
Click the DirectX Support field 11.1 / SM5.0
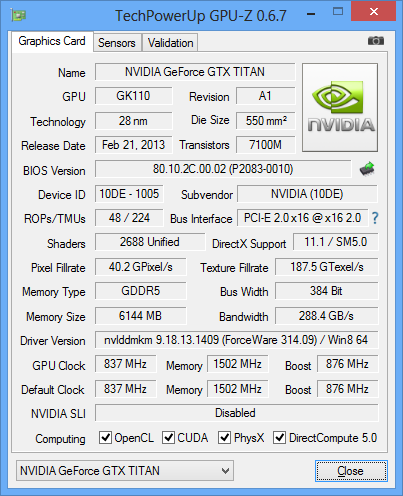click(x=336, y=242)
